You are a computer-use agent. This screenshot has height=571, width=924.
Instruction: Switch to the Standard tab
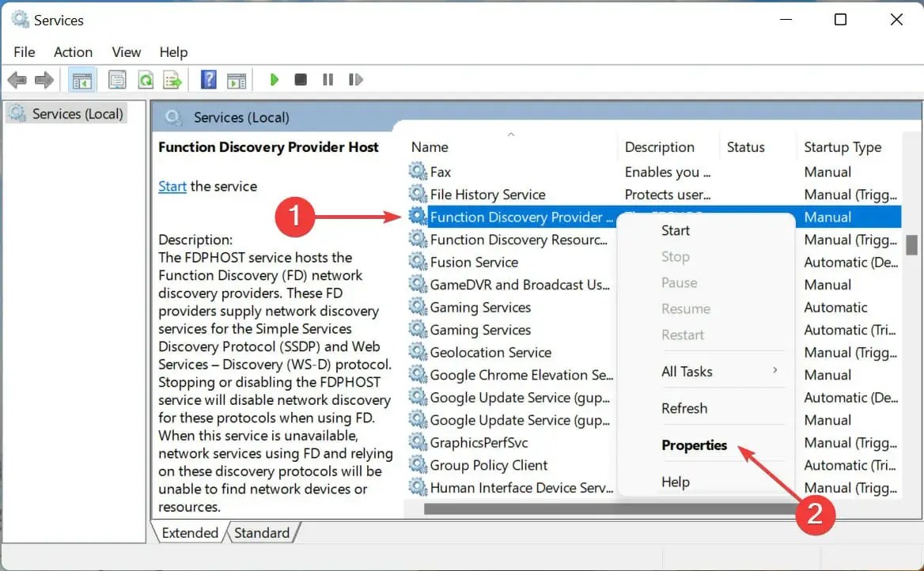(x=263, y=532)
